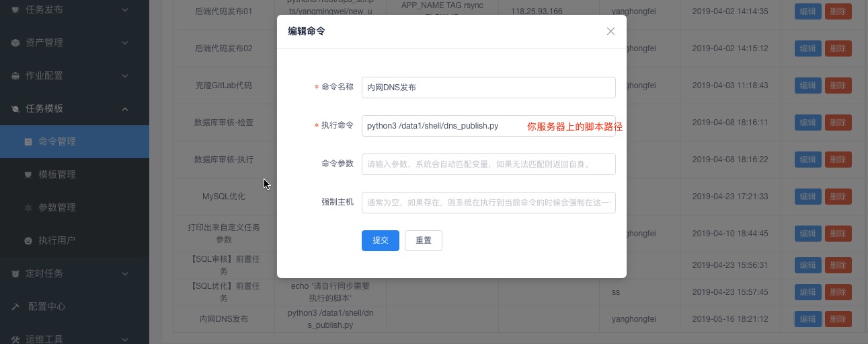868x344 pixels.
Task: Expand the 资产管理 sidebar menu
Action: pyautogui.click(x=74, y=42)
